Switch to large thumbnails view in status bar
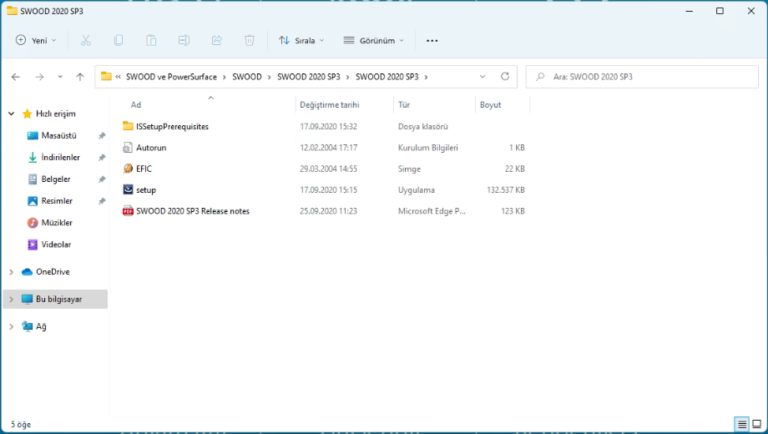The height and width of the screenshot is (434, 768). click(x=756, y=424)
